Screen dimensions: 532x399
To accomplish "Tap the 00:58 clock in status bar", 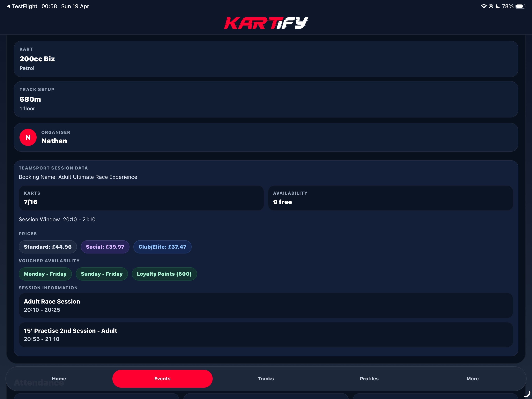I will (49, 6).
